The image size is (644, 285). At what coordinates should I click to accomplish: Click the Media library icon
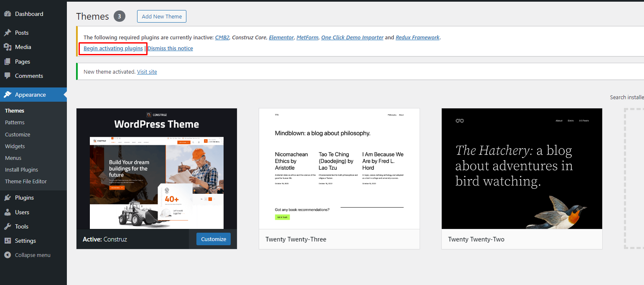point(8,47)
